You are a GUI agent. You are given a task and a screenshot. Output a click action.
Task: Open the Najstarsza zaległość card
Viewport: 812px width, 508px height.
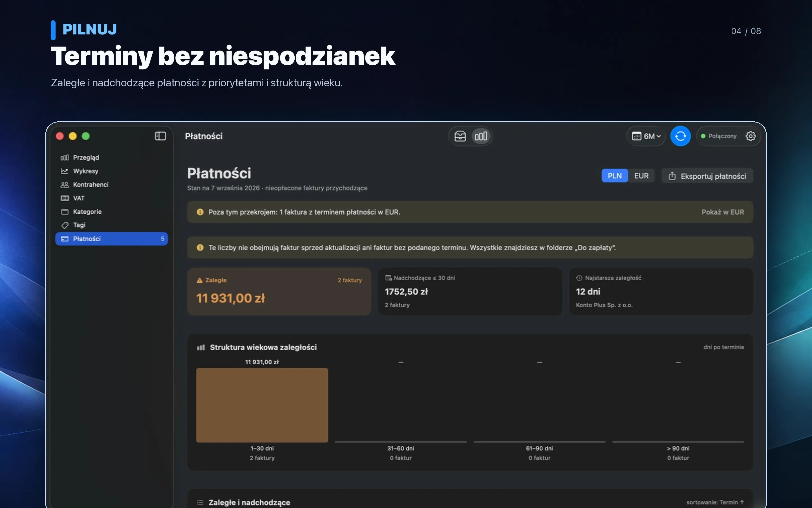click(x=661, y=291)
